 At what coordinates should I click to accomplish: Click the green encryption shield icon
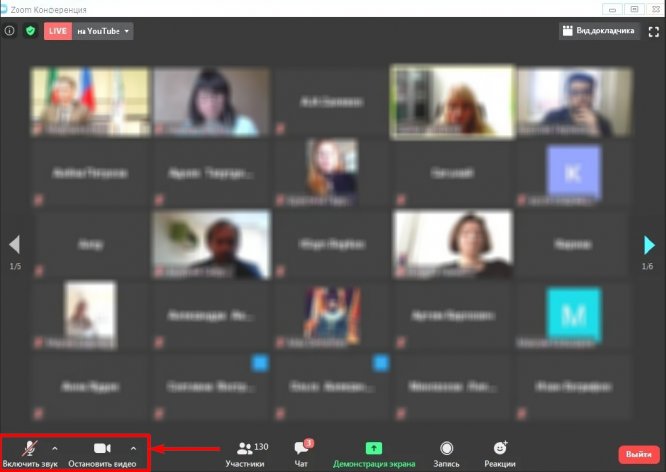point(30,31)
